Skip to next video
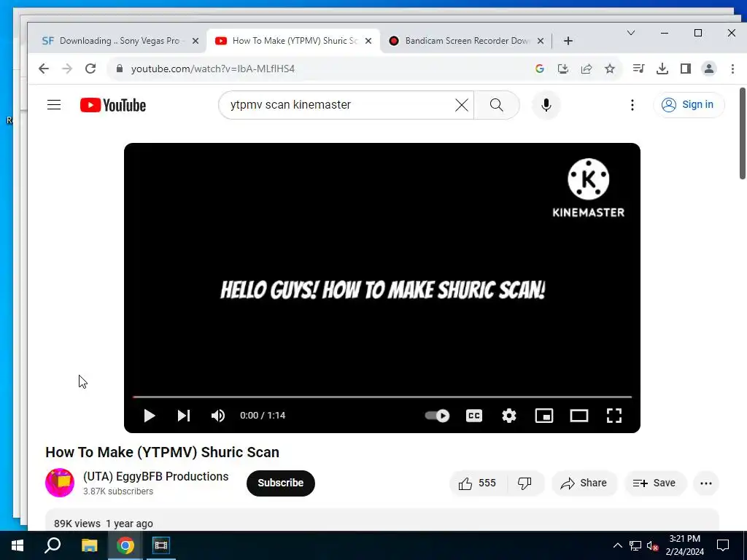 pos(184,416)
